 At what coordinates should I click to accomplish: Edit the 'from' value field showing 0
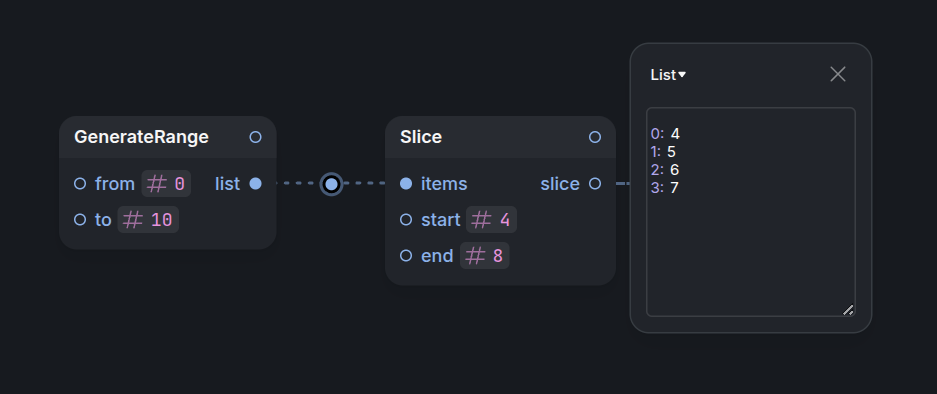pos(166,184)
